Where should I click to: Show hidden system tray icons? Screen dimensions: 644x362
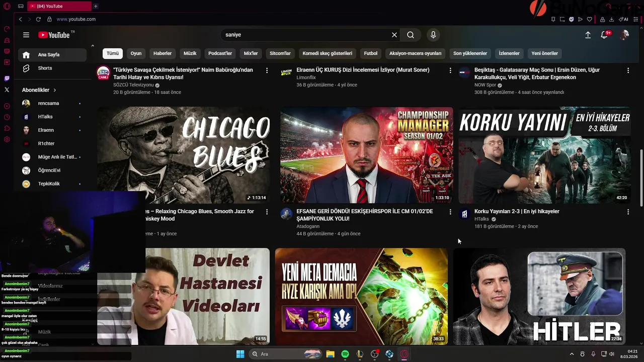(x=572, y=354)
